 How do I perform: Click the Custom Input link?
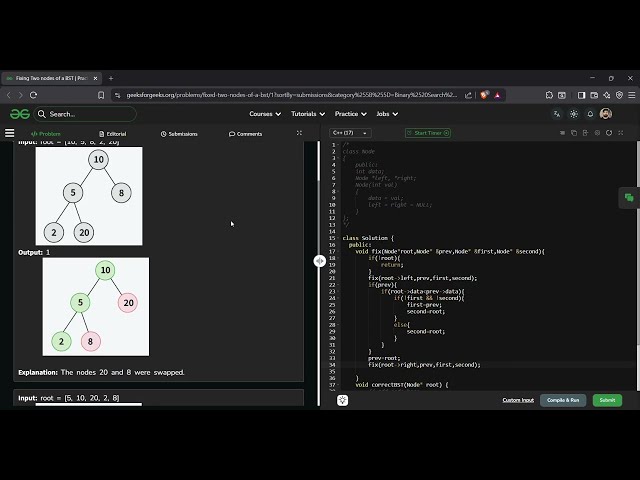[518, 400]
